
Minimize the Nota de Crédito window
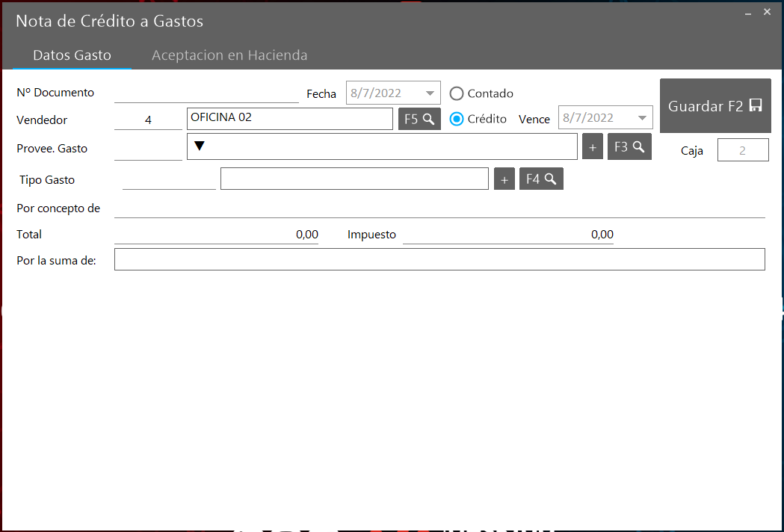pyautogui.click(x=748, y=13)
